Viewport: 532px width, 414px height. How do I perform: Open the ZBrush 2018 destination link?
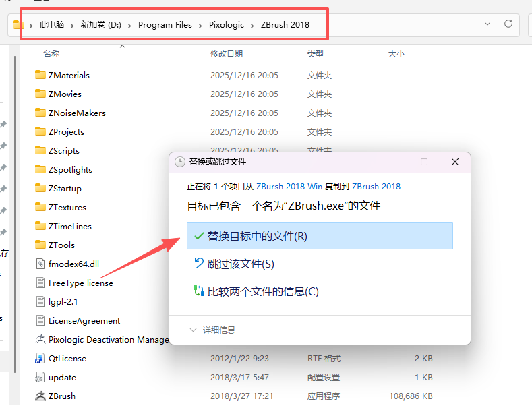coord(376,186)
